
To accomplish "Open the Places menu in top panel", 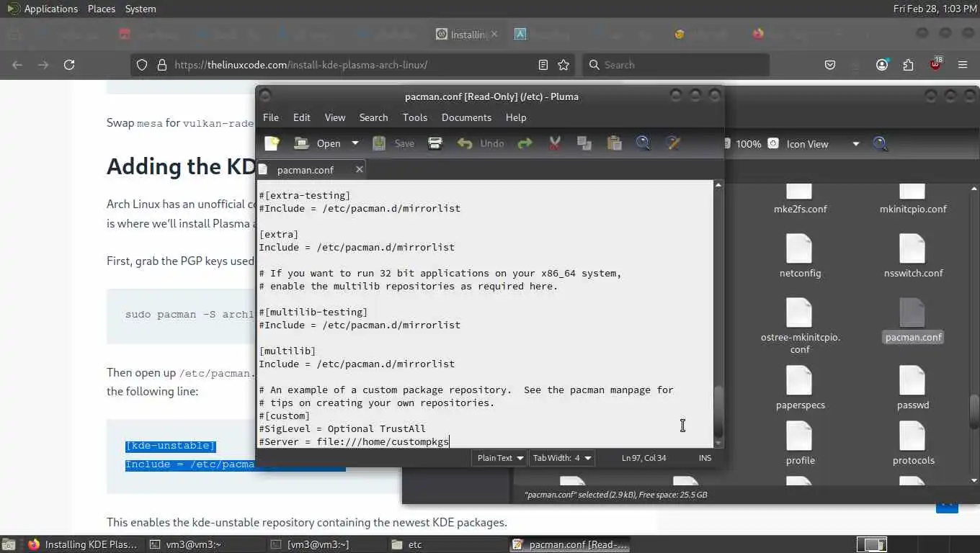I will coord(102,9).
